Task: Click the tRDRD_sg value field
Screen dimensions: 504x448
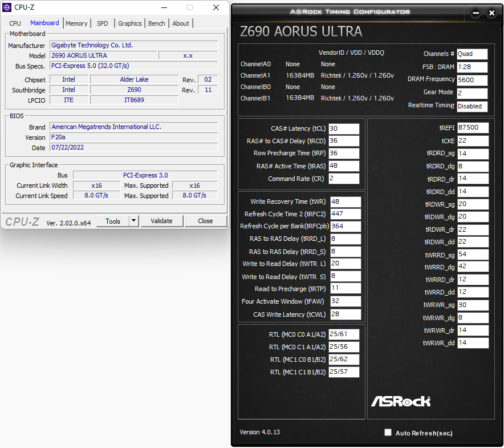Action: 473,154
